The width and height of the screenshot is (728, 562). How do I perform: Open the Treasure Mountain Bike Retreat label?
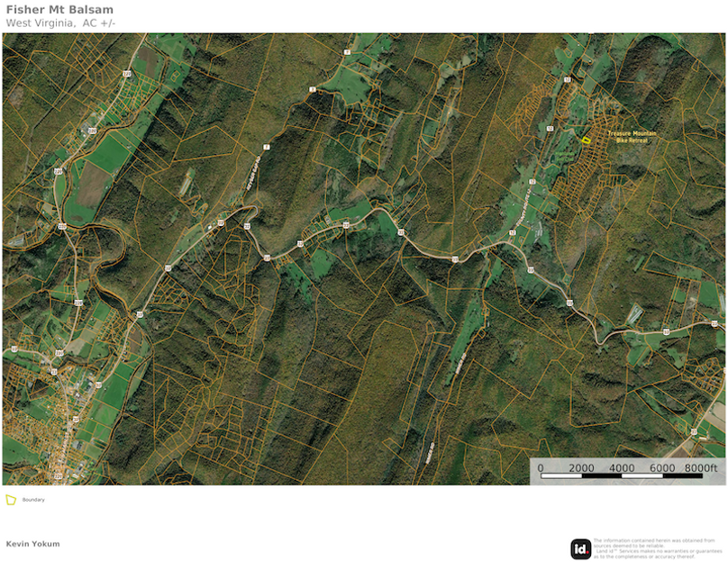point(632,137)
